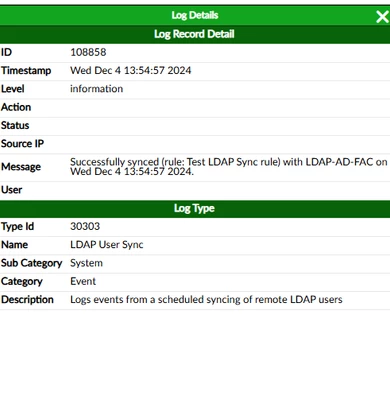Click the log ID value 108858
390x400 pixels.
click(88, 52)
